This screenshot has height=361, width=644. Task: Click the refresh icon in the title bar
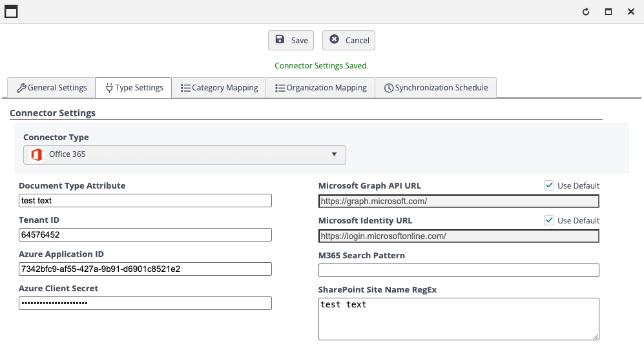[586, 12]
